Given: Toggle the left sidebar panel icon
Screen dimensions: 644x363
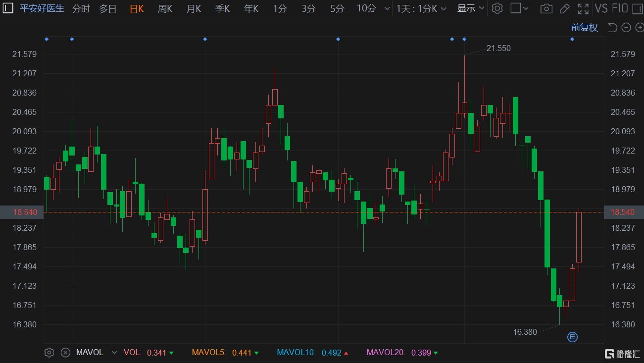Looking at the screenshot, I should 8,8.
